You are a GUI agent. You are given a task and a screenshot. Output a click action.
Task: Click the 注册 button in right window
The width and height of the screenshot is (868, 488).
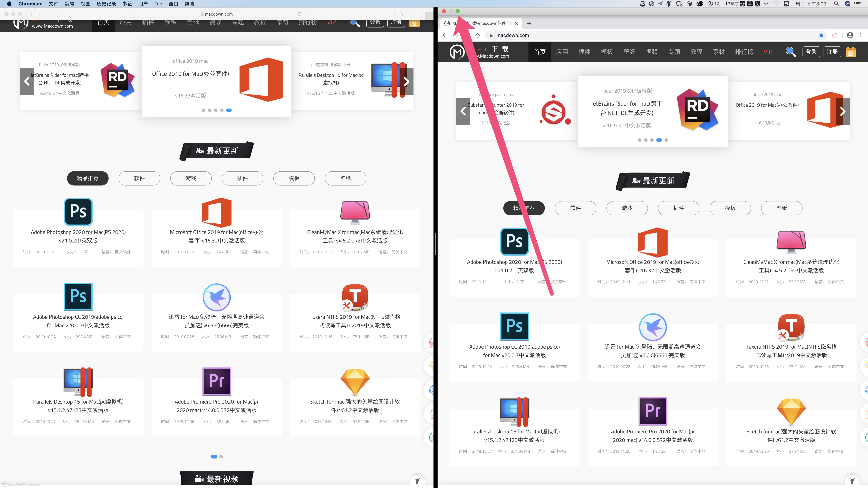pyautogui.click(x=832, y=52)
